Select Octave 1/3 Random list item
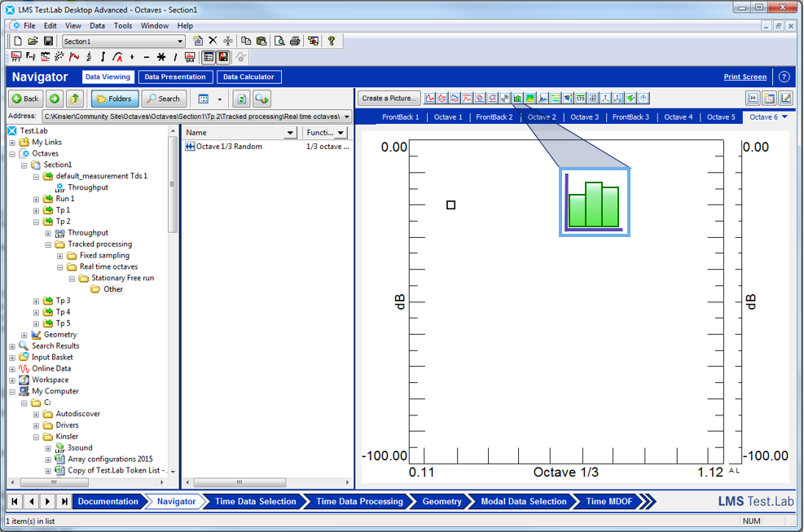Image resolution: width=804 pixels, height=532 pixels. pyautogui.click(x=229, y=147)
